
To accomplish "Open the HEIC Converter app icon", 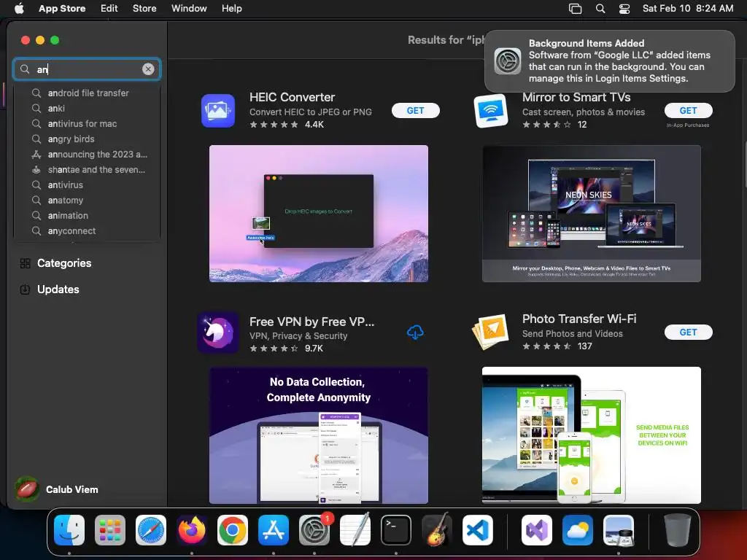I will [x=217, y=111].
